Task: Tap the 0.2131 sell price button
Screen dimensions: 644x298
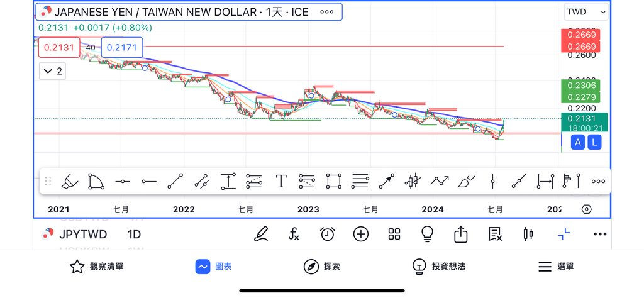Action: click(58, 47)
